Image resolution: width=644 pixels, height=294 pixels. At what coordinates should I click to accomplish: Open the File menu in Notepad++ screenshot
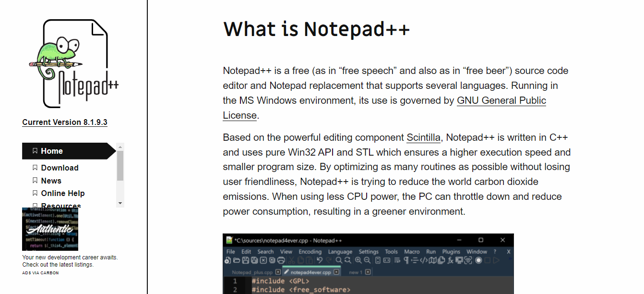231,252
